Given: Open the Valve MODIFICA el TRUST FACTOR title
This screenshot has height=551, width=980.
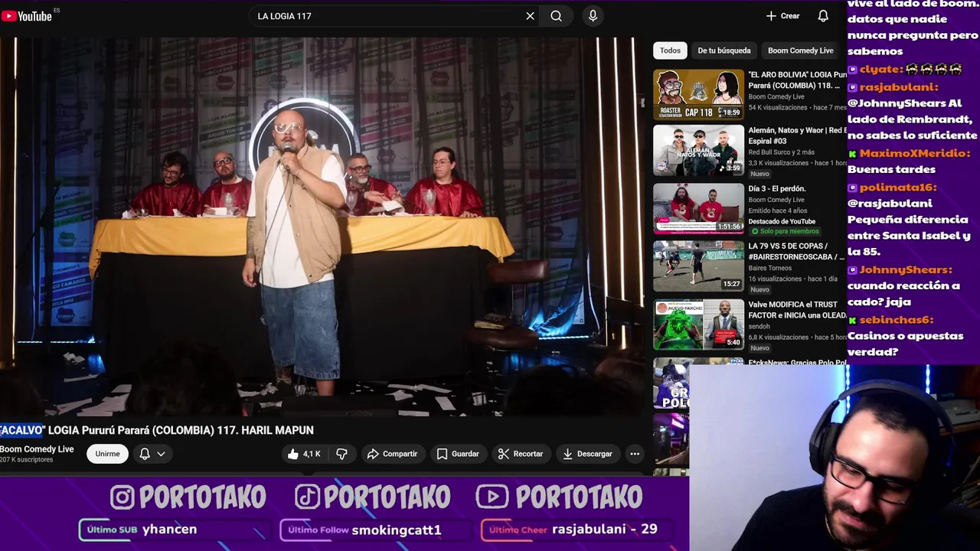Looking at the screenshot, I should point(797,310).
